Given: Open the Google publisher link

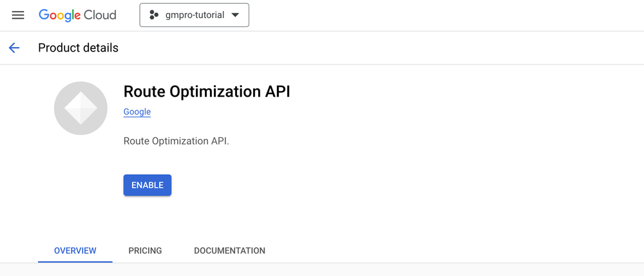Looking at the screenshot, I should tap(137, 112).
